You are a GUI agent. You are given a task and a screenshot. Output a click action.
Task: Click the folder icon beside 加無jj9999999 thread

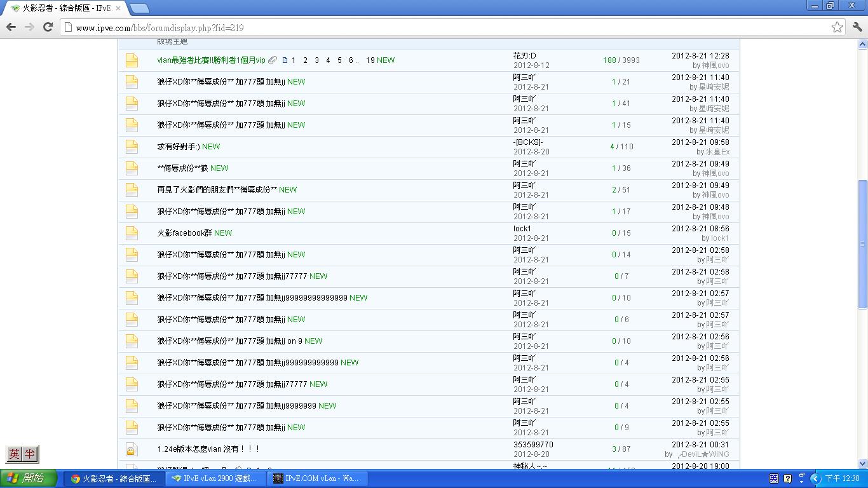[132, 406]
